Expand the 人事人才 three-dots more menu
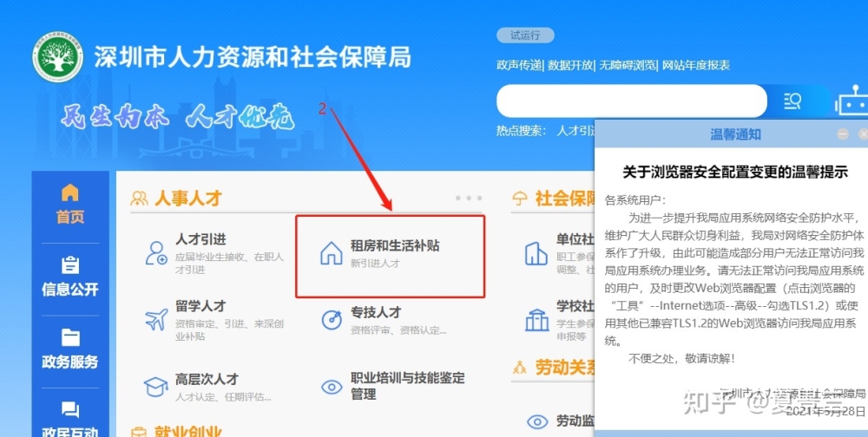 [x=469, y=198]
